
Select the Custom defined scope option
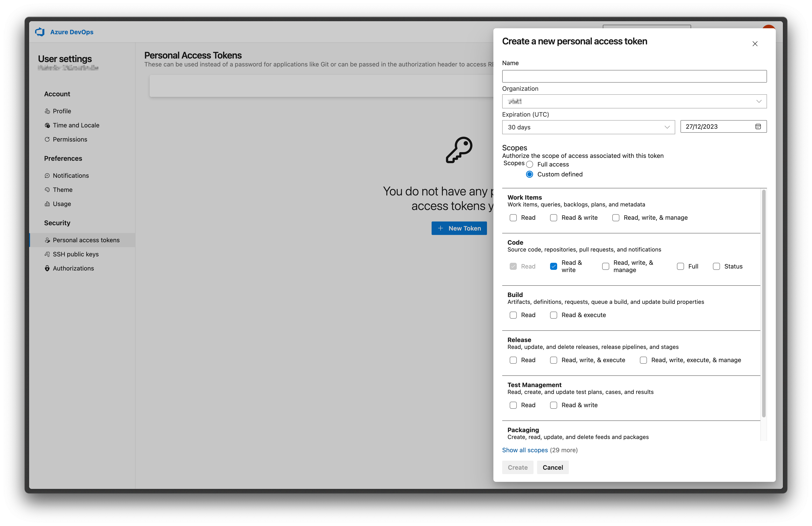[x=530, y=174]
